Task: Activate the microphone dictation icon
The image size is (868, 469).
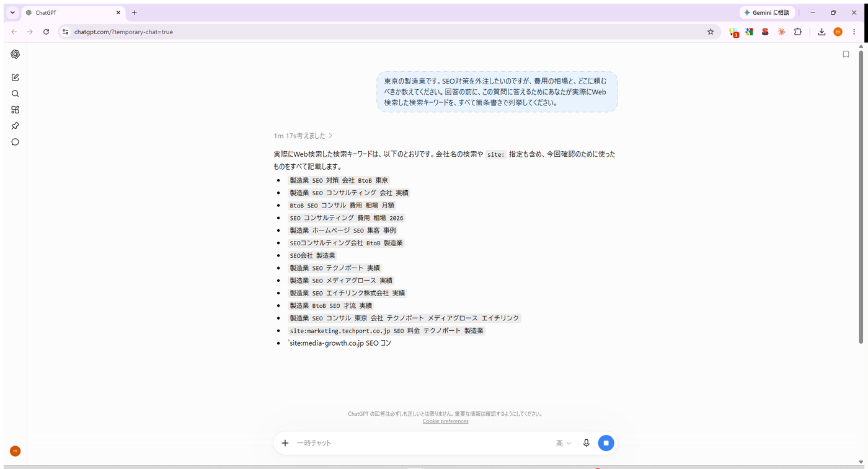Action: pyautogui.click(x=586, y=443)
